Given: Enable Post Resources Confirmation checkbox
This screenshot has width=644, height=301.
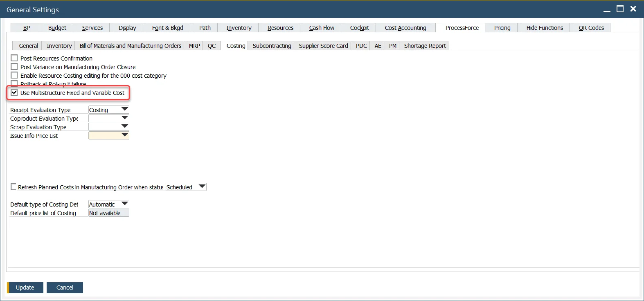Looking at the screenshot, I should (14, 58).
